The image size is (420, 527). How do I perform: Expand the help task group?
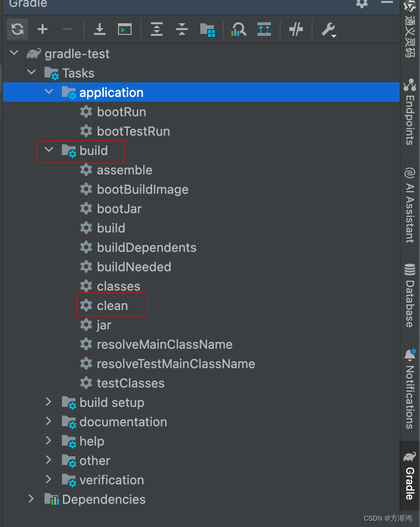(49, 441)
